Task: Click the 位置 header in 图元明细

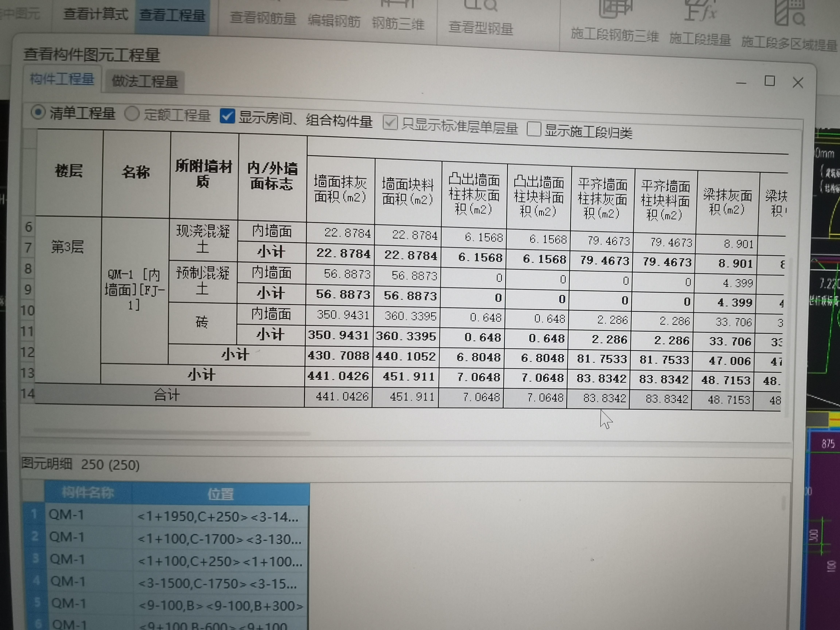Action: tap(221, 494)
